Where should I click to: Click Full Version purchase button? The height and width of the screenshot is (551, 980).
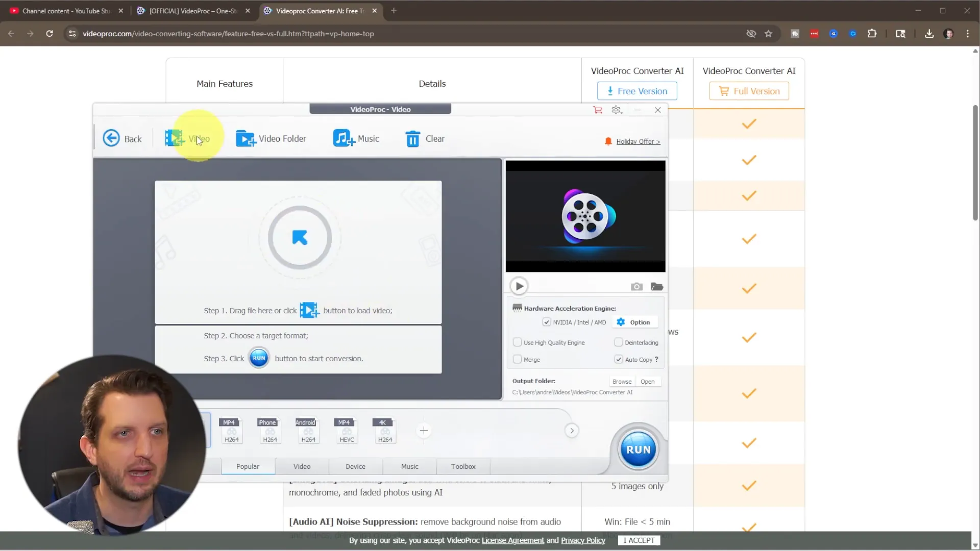click(749, 91)
